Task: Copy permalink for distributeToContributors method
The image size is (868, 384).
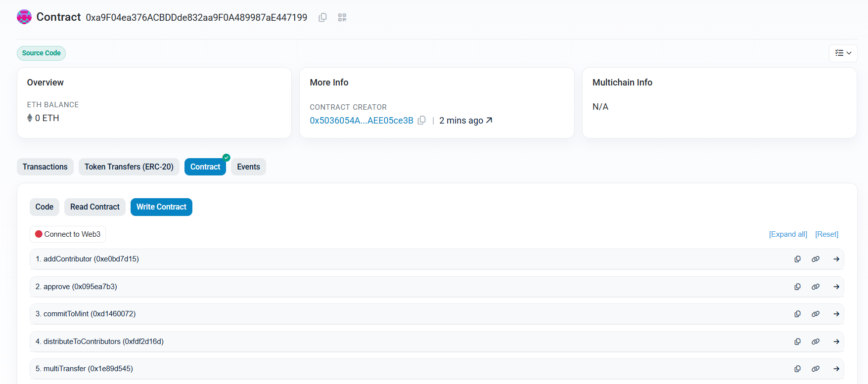Action: pyautogui.click(x=815, y=341)
